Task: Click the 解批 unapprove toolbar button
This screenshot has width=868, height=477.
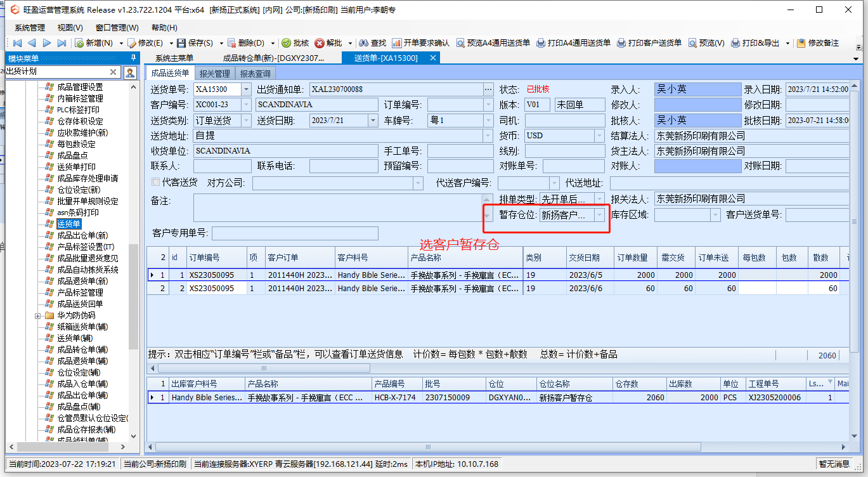Action: (328, 43)
